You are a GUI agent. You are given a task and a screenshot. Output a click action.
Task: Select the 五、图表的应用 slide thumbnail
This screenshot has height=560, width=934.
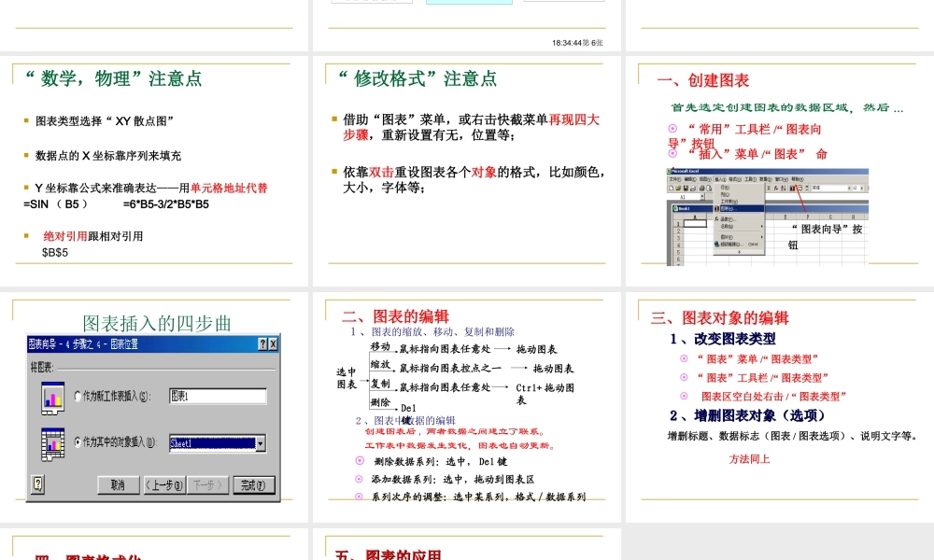pyautogui.click(x=466, y=544)
